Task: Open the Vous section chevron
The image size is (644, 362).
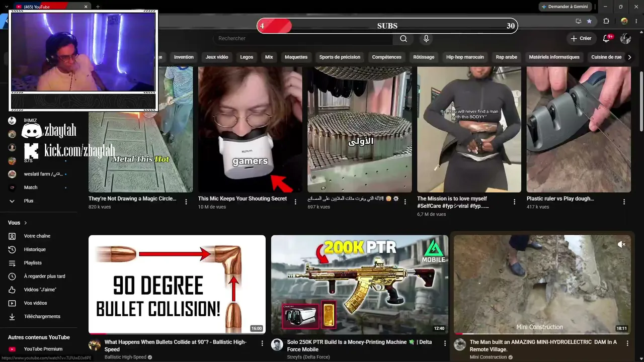Action: click(26, 223)
